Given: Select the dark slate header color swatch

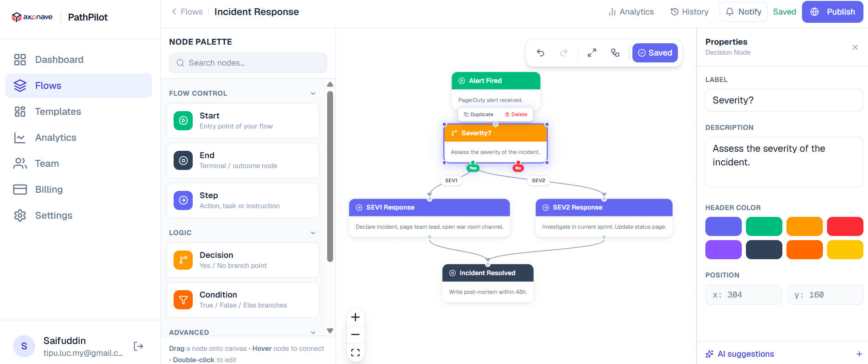Looking at the screenshot, I should click(764, 250).
